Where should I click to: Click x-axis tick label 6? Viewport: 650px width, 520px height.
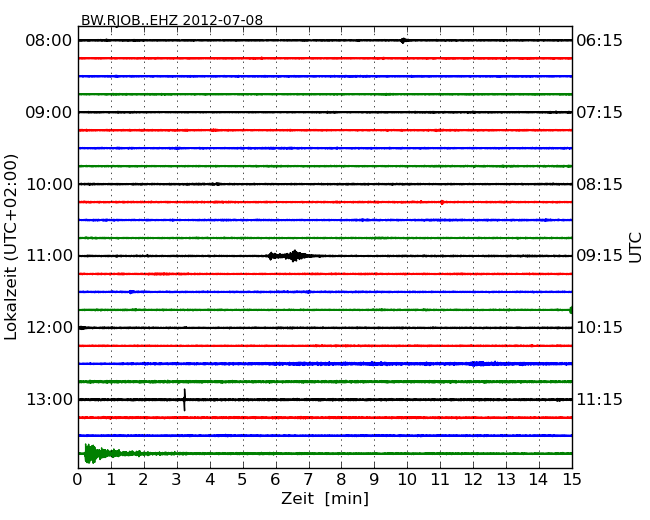(275, 479)
